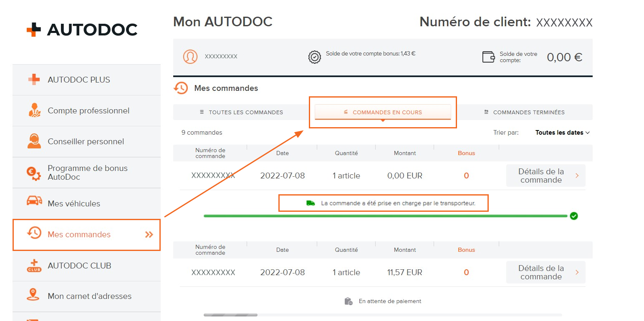Click the AUTODOC CLUB badge icon
644x321 pixels.
34,266
